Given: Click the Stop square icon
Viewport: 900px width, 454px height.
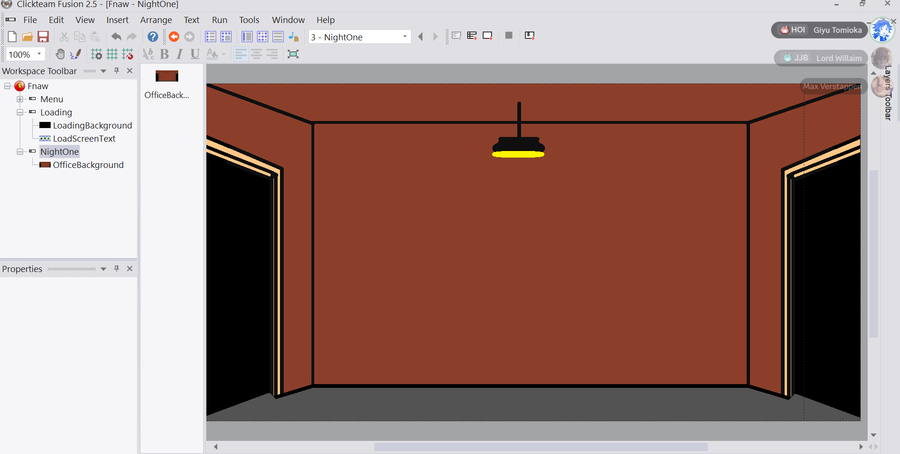Looking at the screenshot, I should [x=509, y=36].
